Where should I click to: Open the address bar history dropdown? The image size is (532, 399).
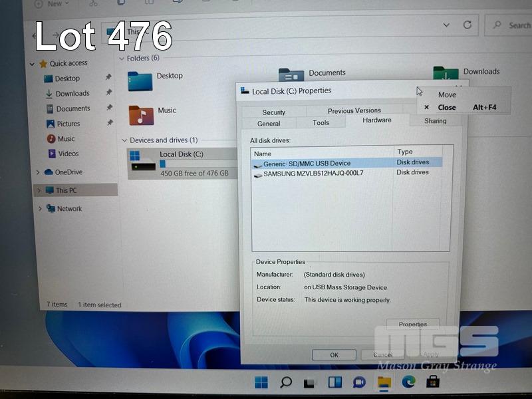pyautogui.click(x=446, y=25)
